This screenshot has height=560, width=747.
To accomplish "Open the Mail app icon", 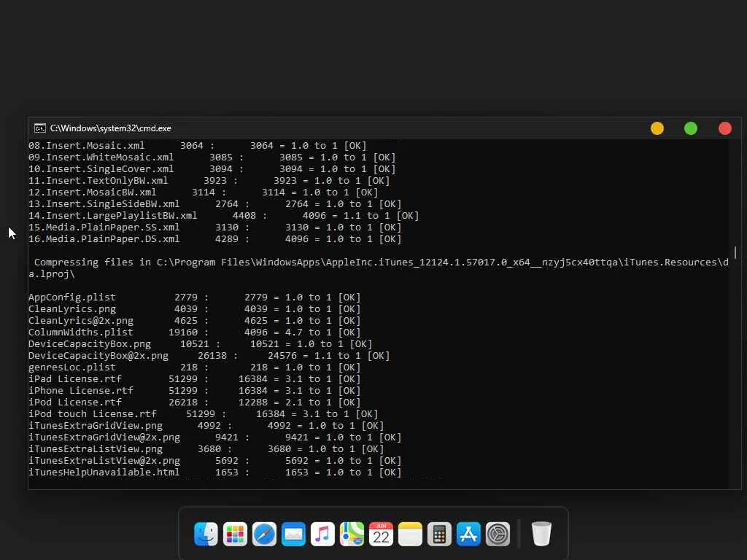I will [293, 534].
